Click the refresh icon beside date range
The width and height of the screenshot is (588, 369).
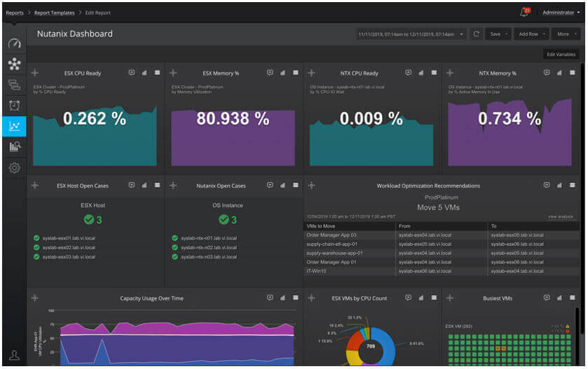476,34
